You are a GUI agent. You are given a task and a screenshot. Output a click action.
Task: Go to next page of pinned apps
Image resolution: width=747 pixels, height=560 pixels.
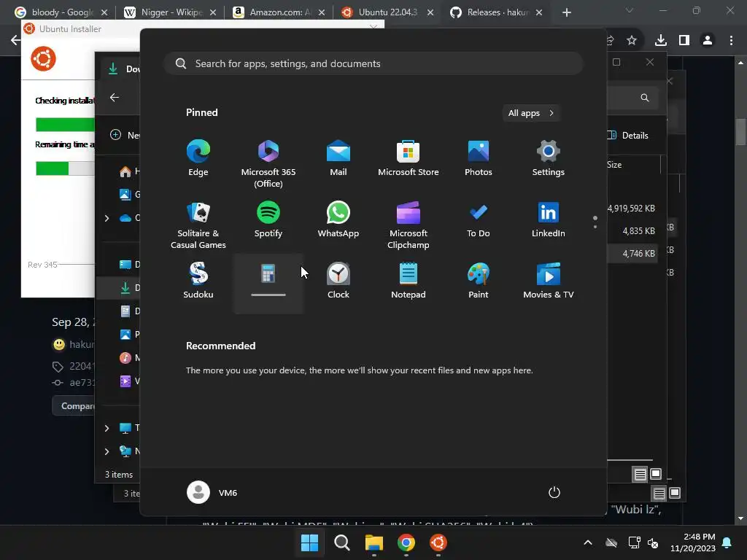click(595, 227)
